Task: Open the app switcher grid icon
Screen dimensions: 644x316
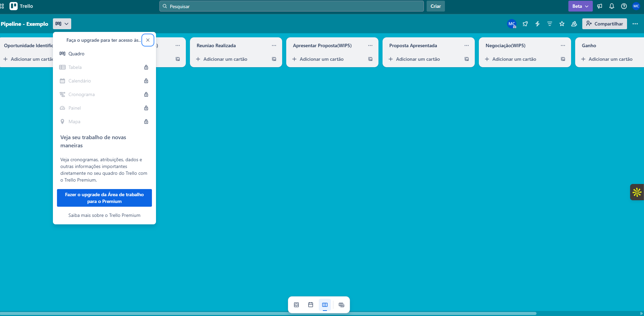Action: 2,6
